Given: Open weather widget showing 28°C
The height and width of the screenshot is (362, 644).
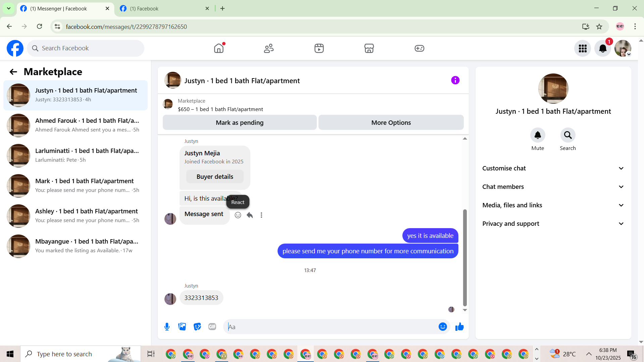Looking at the screenshot, I should point(562,354).
